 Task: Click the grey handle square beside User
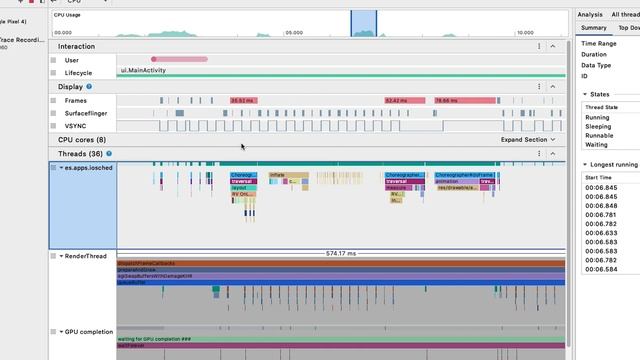pos(53,60)
